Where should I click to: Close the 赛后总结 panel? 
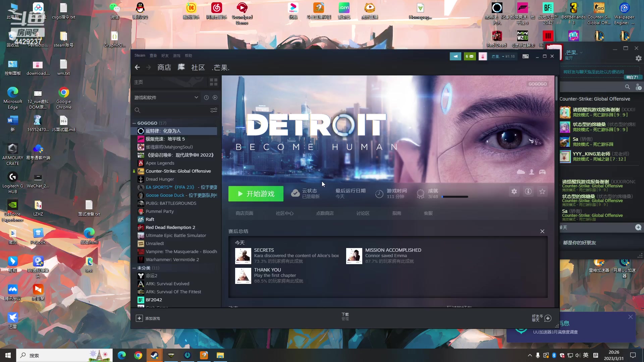542,231
